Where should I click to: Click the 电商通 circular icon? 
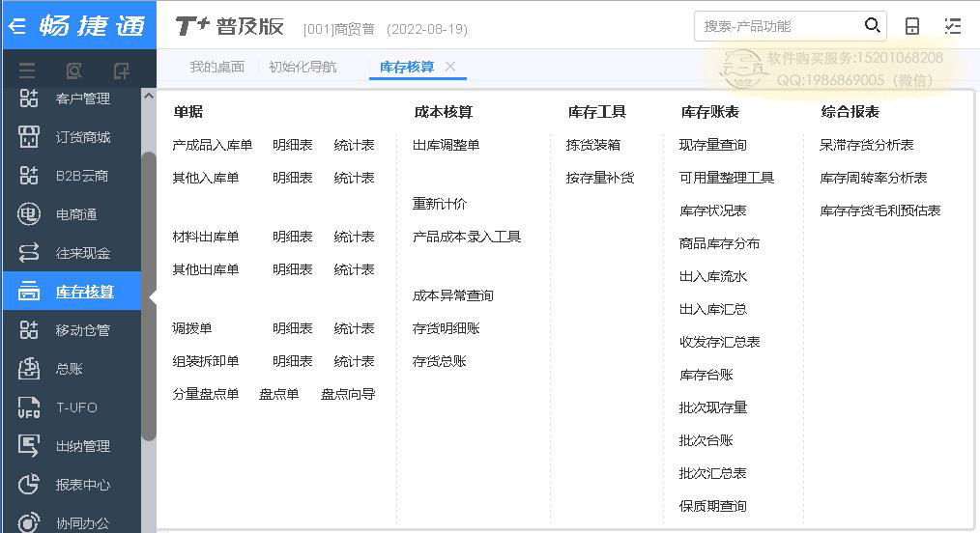tap(29, 214)
